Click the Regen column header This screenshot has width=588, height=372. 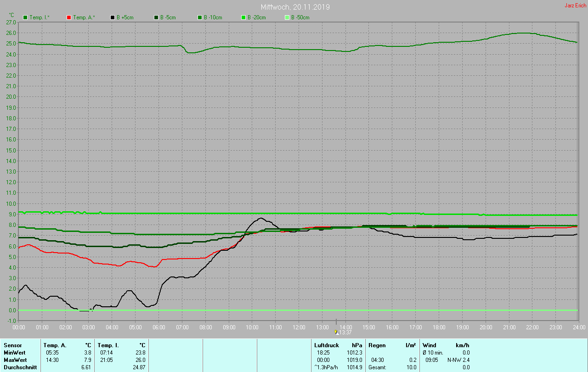(377, 345)
